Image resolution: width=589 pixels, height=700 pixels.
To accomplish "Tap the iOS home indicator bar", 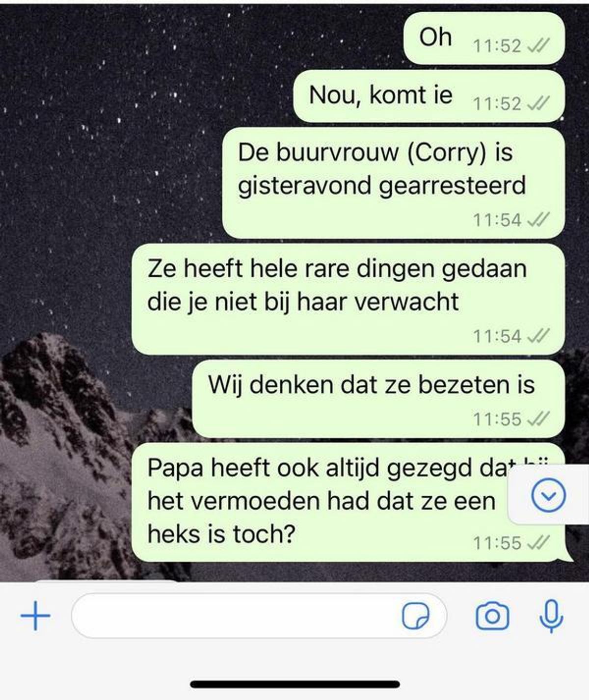I will (294, 684).
